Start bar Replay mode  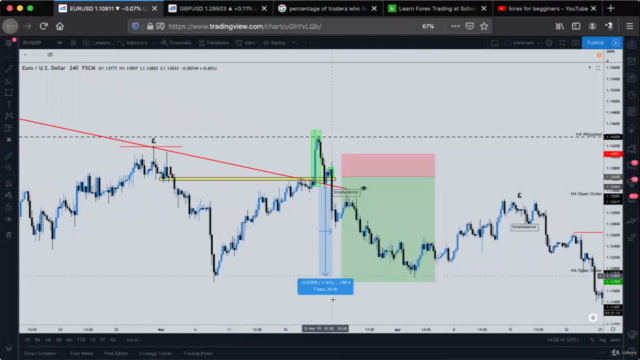coord(274,43)
